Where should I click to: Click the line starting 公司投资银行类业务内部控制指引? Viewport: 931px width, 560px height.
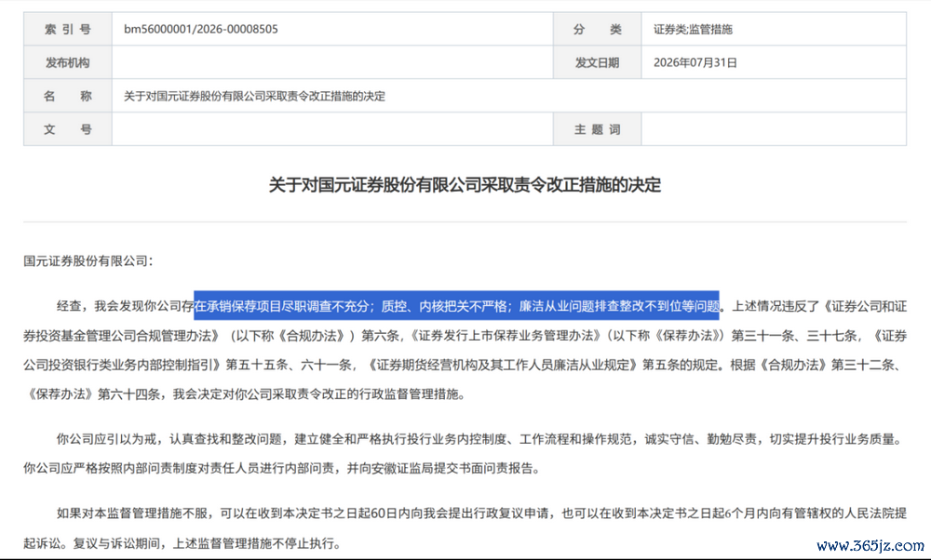465,365
